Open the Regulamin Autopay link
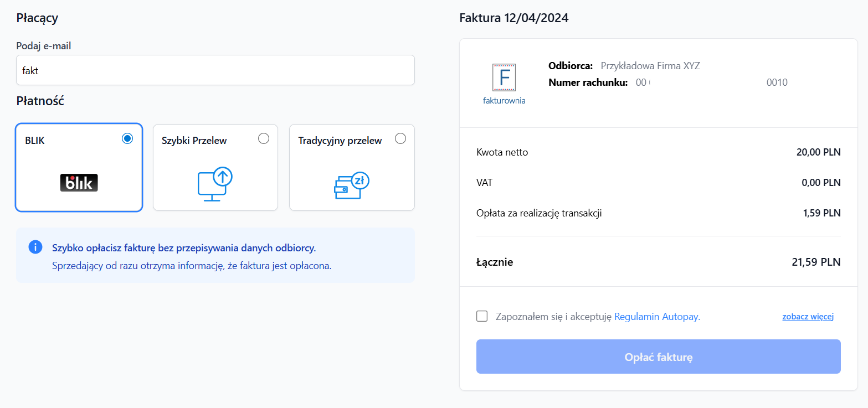This screenshot has width=868, height=408. (657, 317)
